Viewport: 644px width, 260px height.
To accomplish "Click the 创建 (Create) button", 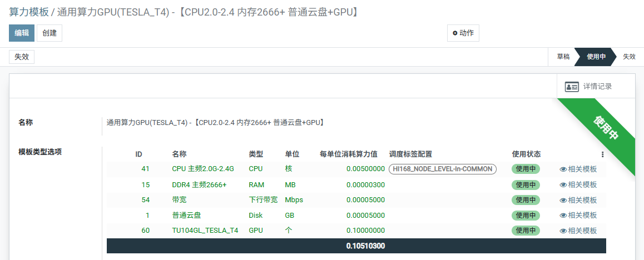I will click(49, 33).
